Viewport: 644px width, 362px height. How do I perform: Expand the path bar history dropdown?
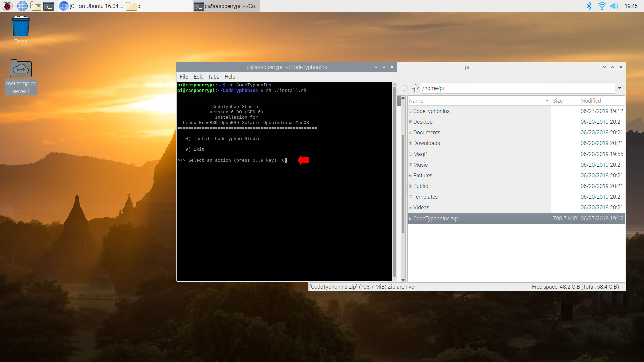tap(620, 88)
